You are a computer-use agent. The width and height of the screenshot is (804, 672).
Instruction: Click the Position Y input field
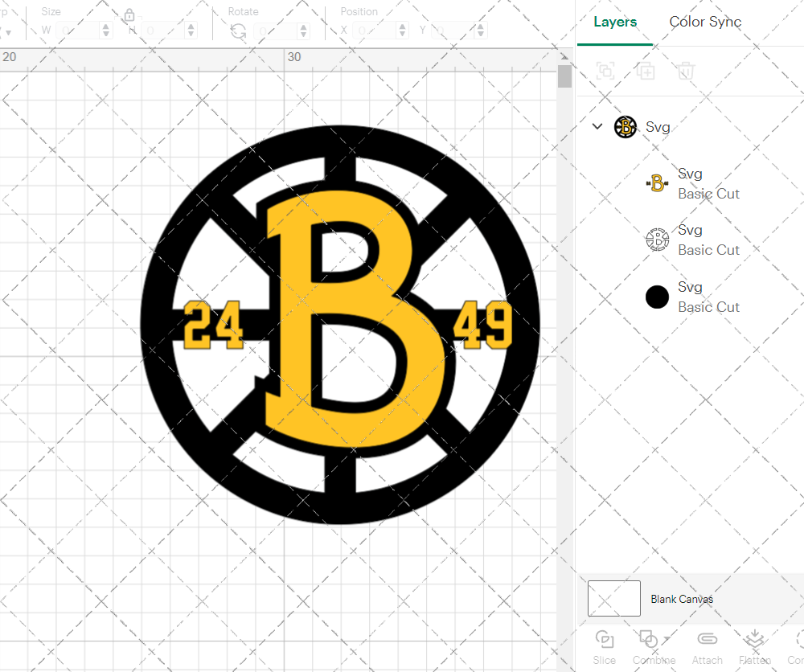pos(453,31)
